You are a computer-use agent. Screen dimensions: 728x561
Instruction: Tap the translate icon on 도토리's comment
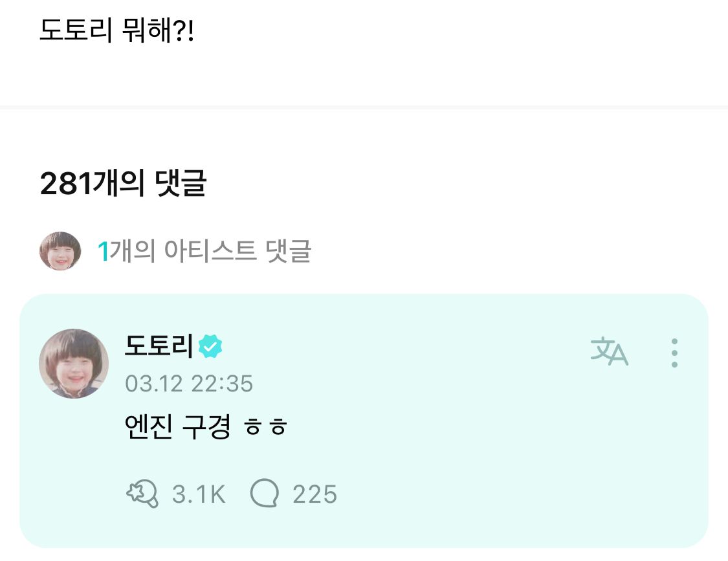[x=609, y=352]
